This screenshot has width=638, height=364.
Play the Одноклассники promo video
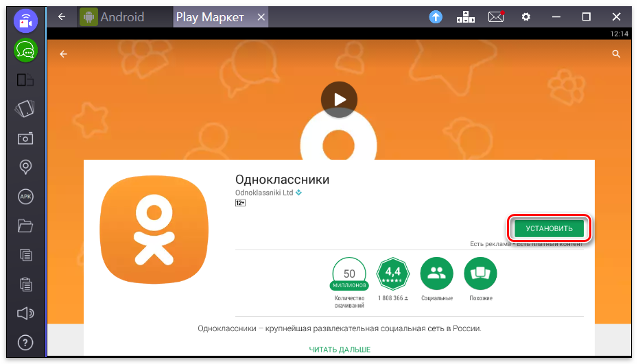tap(339, 99)
